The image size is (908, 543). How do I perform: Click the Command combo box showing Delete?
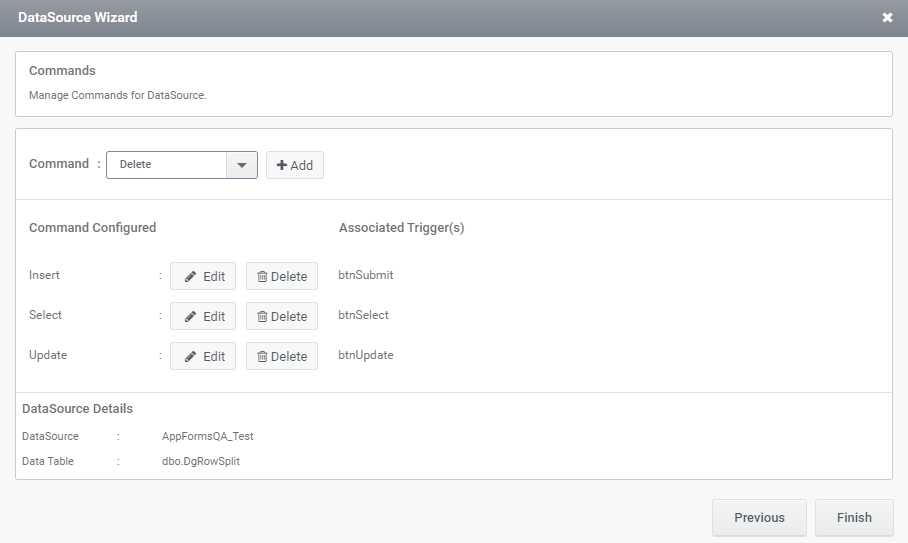(x=182, y=165)
